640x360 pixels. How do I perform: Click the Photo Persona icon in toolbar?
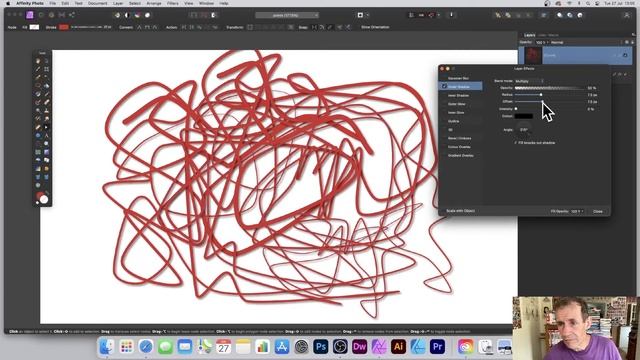pyautogui.click(x=30, y=15)
